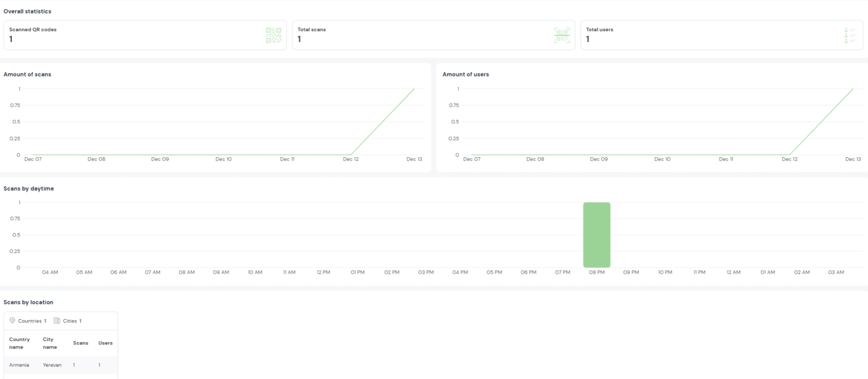
Task: Click the Dec 13 peak in Amount of users chart
Action: [x=853, y=89]
